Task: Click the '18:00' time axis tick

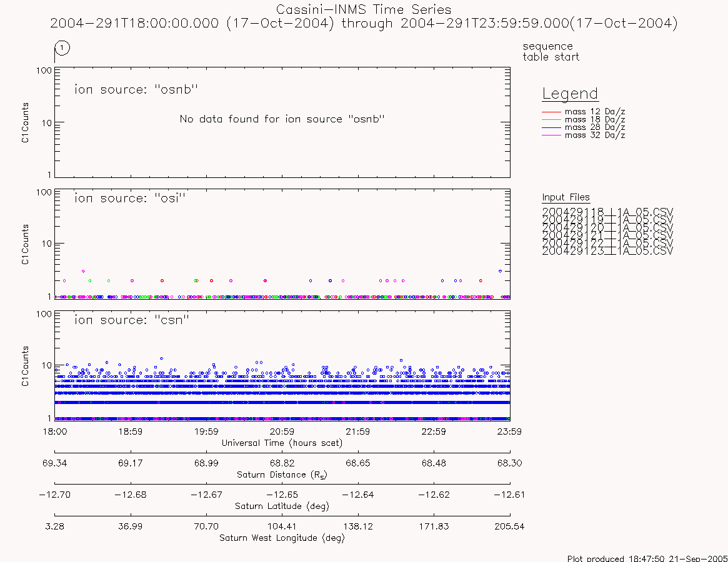Action: [55, 431]
